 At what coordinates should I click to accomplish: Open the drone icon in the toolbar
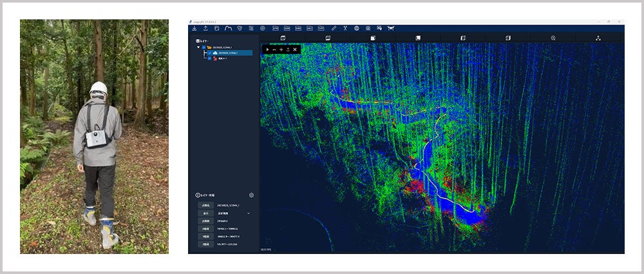[x=391, y=28]
